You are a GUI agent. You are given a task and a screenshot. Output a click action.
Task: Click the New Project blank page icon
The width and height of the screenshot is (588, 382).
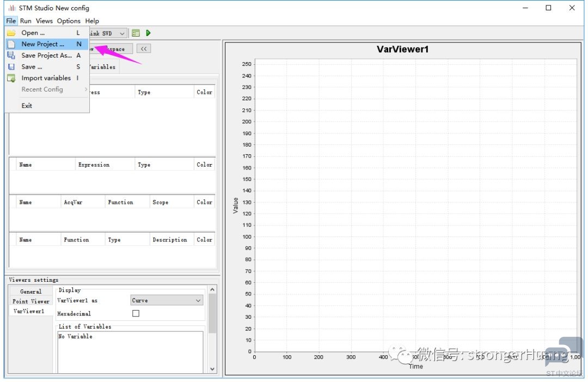coord(11,44)
